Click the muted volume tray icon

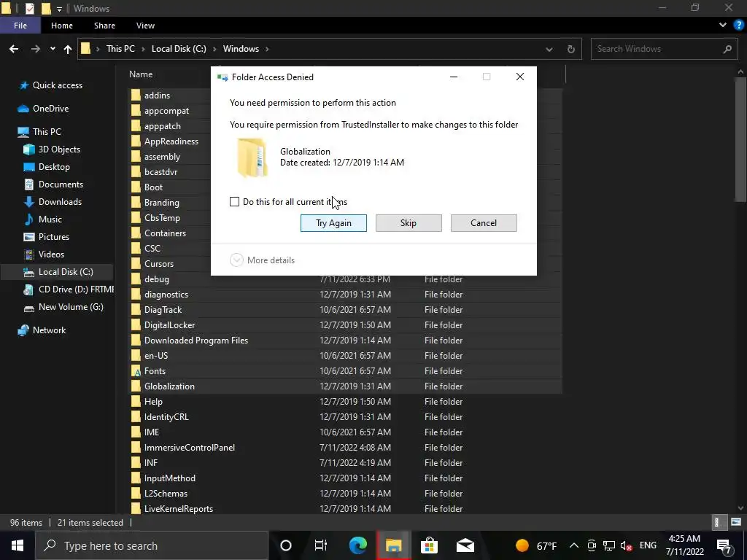click(x=627, y=545)
